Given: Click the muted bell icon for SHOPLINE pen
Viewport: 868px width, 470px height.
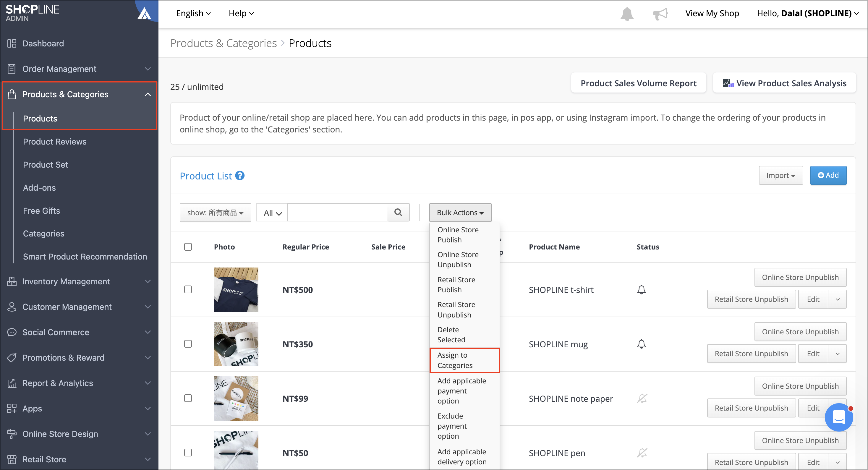Looking at the screenshot, I should (642, 453).
